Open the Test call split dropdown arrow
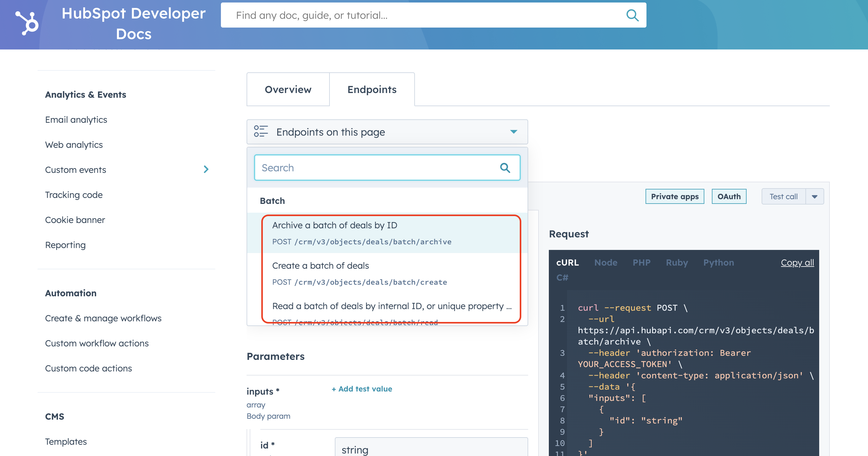This screenshot has height=456, width=868. click(815, 196)
